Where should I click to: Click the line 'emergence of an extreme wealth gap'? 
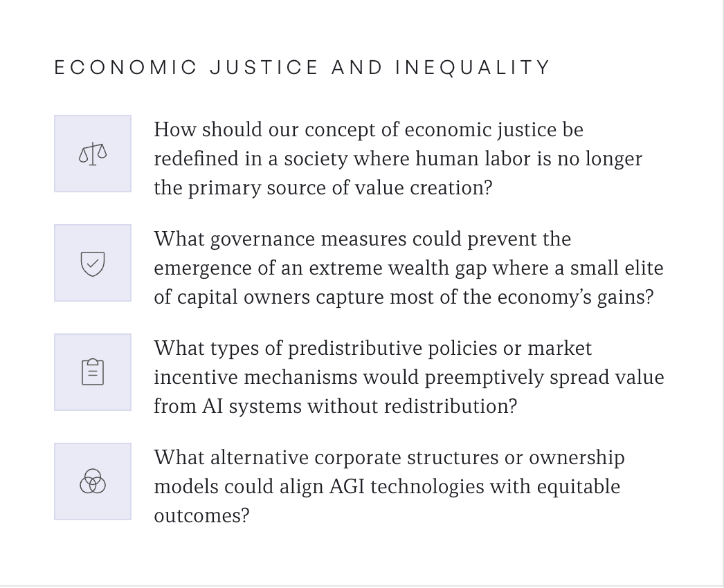click(x=408, y=268)
